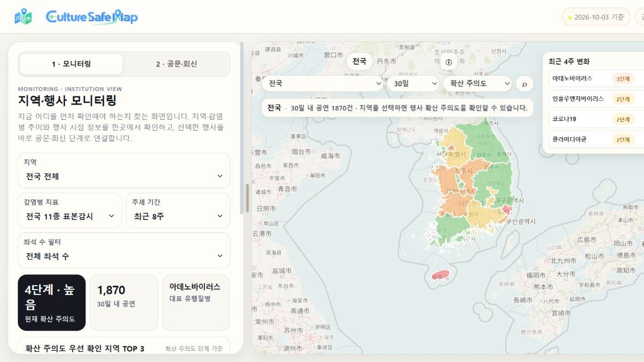
Task: Click the 3단계 badge for 아데노바이러스
Action: point(623,79)
